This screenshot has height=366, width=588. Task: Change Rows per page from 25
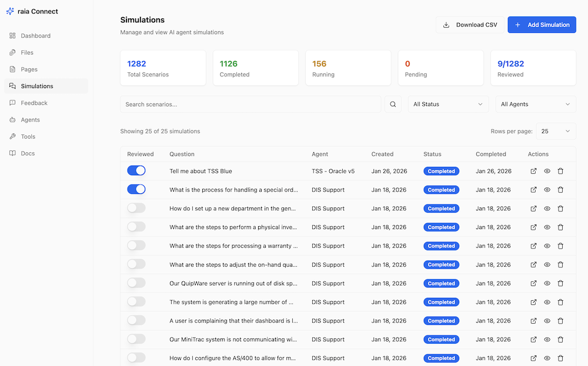[555, 131]
